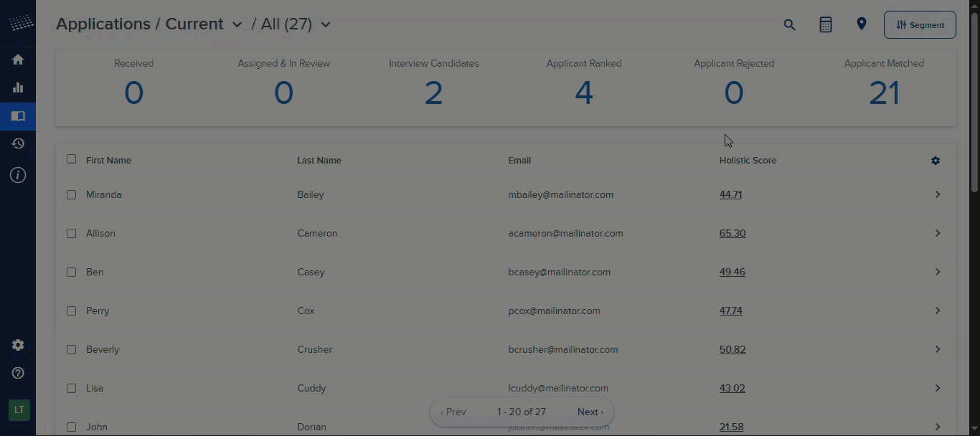Open the search magnifier icon
Screen dimensions: 980x436
[x=789, y=24]
